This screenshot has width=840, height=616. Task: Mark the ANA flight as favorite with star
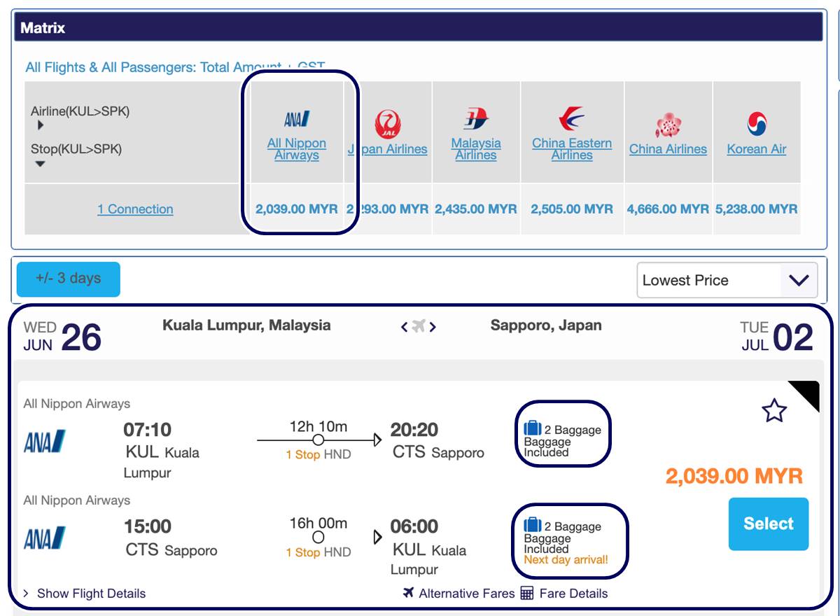(x=774, y=410)
